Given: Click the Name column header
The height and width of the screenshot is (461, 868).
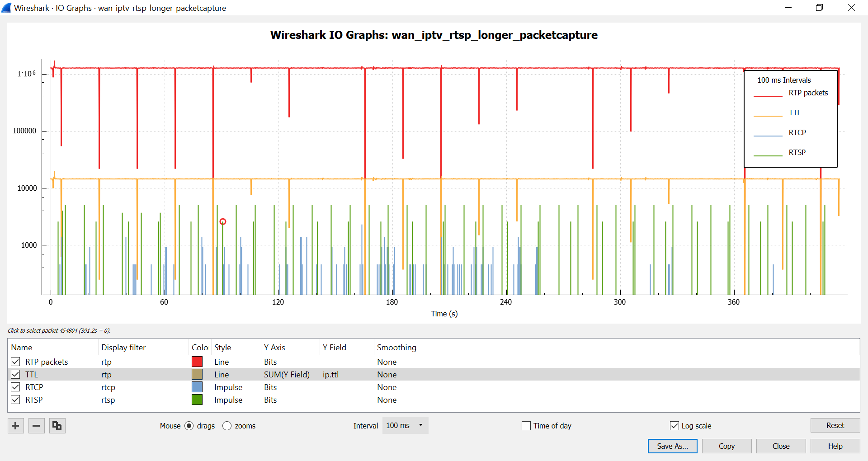Looking at the screenshot, I should [53, 347].
